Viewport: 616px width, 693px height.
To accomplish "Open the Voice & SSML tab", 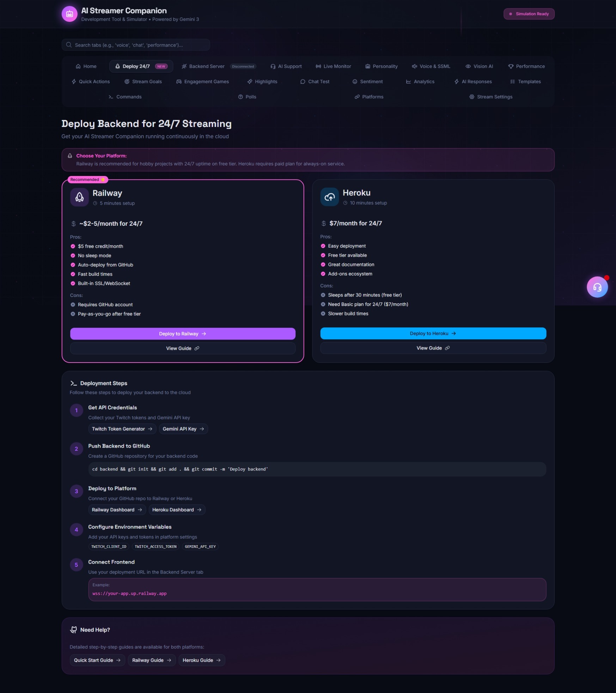I will coord(431,66).
